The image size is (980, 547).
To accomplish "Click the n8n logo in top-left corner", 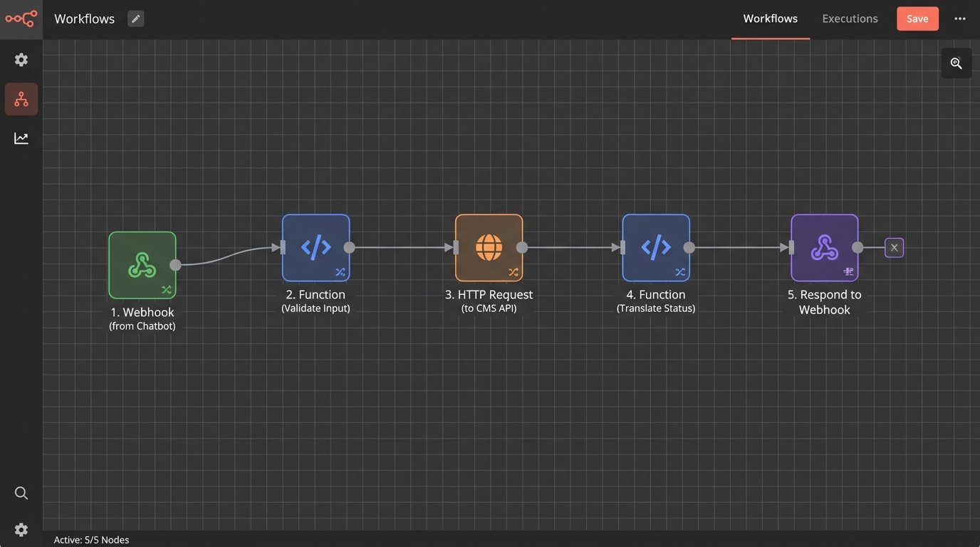I will pyautogui.click(x=21, y=19).
